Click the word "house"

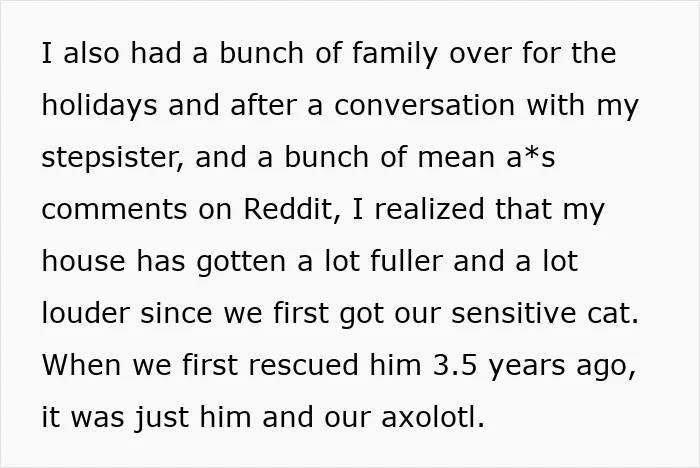(x=83, y=261)
